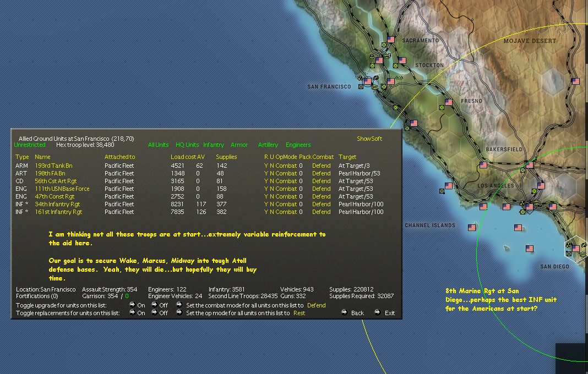
Task: Click the Target column header
Action: point(347,157)
